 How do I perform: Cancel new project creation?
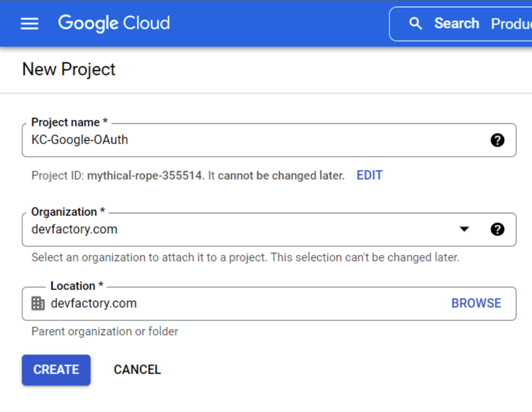coord(137,369)
